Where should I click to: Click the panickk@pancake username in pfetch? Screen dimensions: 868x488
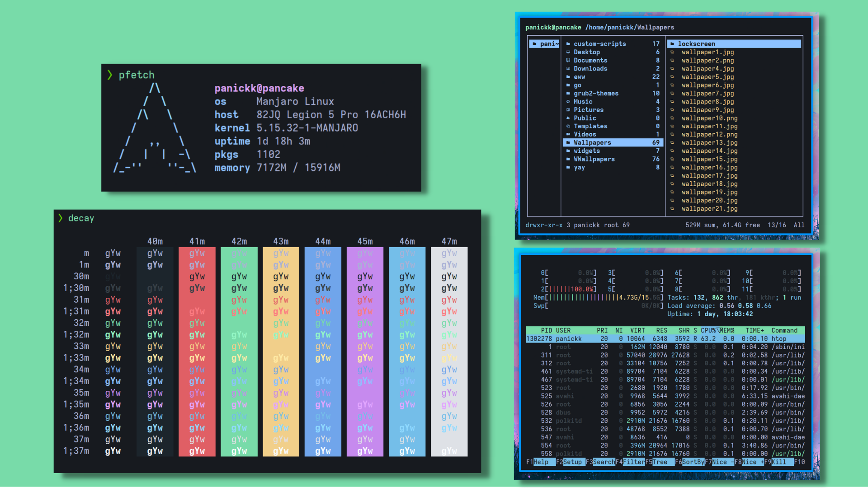click(x=258, y=88)
